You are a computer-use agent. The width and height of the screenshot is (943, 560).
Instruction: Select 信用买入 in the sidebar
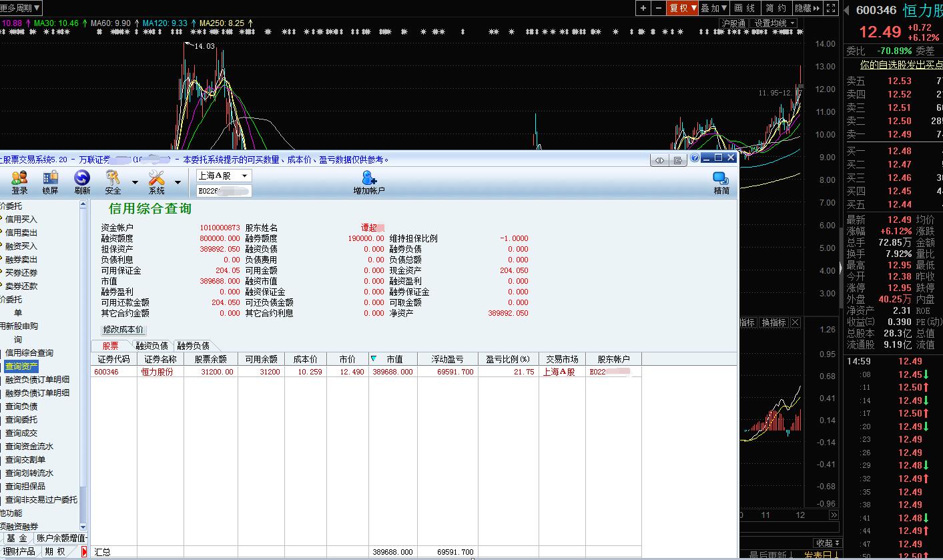21,219
